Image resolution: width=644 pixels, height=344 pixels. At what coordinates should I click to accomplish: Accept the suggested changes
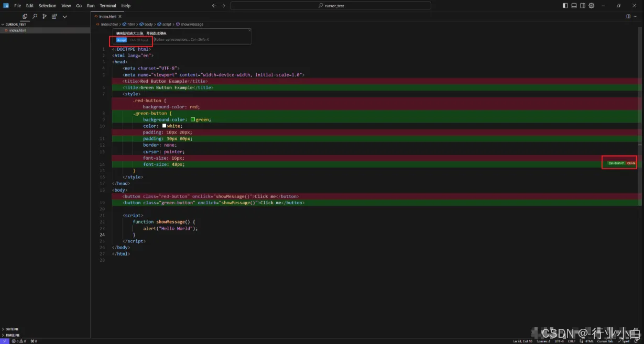tap(121, 40)
